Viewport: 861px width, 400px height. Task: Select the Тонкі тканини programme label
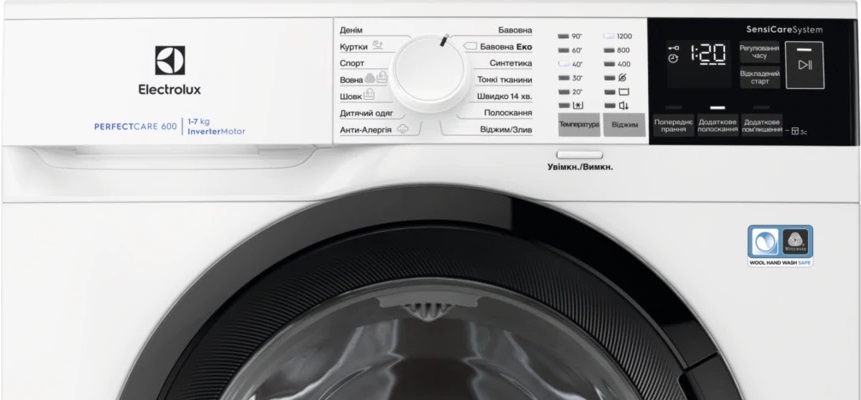pos(505,80)
